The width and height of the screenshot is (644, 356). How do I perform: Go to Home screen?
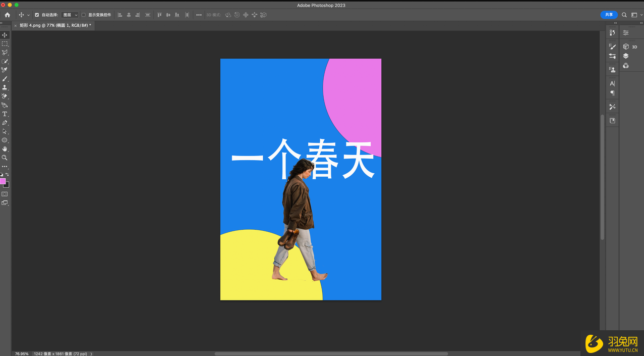pyautogui.click(x=7, y=15)
